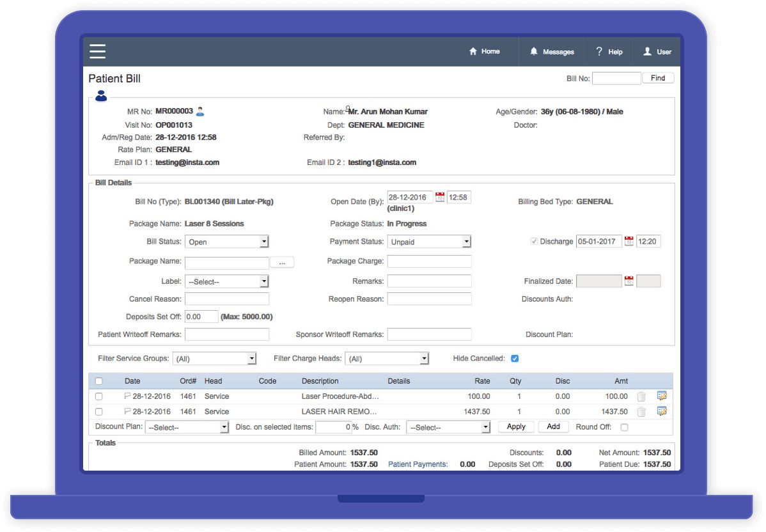Toggle the Discharge checkbox
The height and width of the screenshot is (532, 766).
(x=534, y=241)
